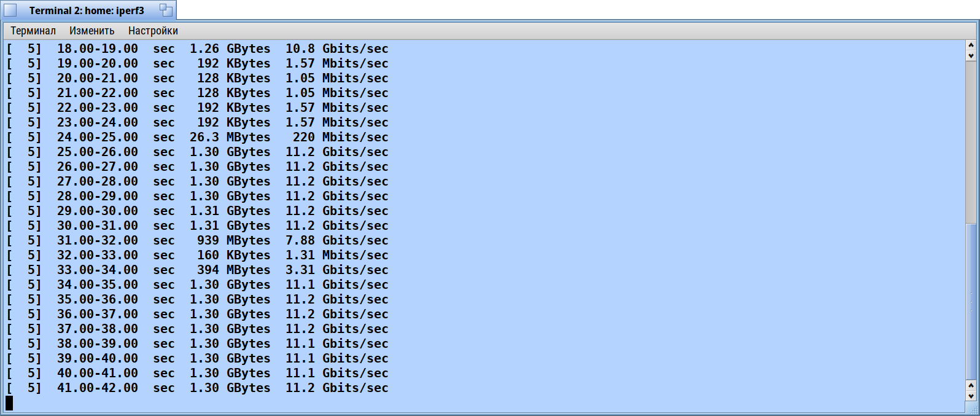Click the 20.00-21.00 interval text
Viewport: 980px width, 416px height.
[98, 78]
